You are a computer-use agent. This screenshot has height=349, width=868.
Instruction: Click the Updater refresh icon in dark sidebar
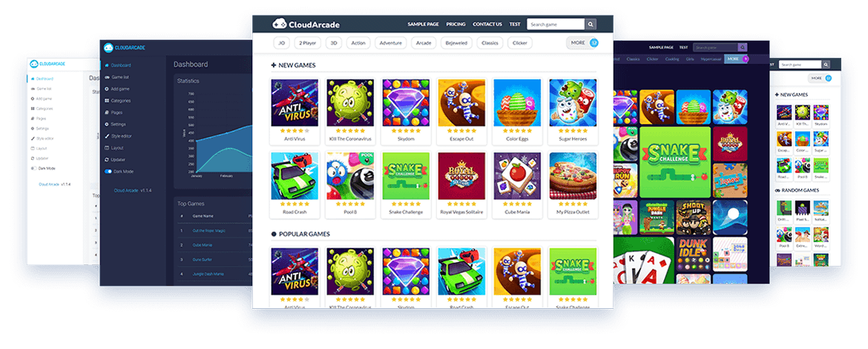pyautogui.click(x=107, y=160)
